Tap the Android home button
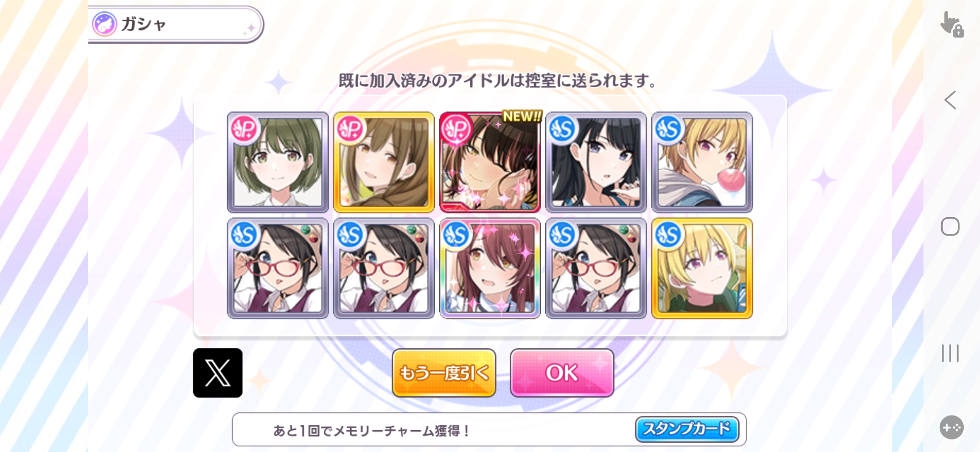Screen dimensions: 980x452 tap(950, 226)
